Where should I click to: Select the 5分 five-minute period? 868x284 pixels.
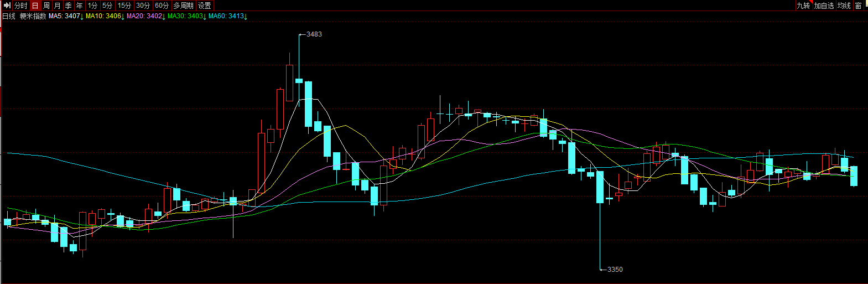tap(107, 6)
